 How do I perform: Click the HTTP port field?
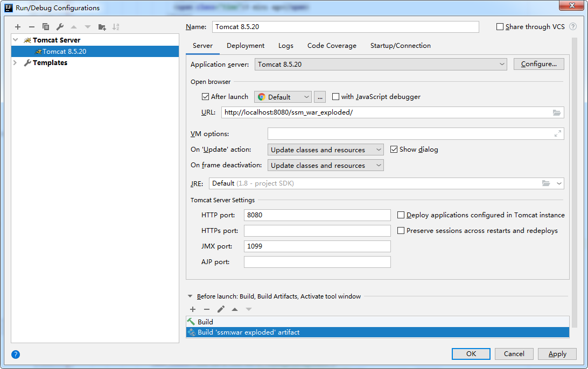pos(317,215)
